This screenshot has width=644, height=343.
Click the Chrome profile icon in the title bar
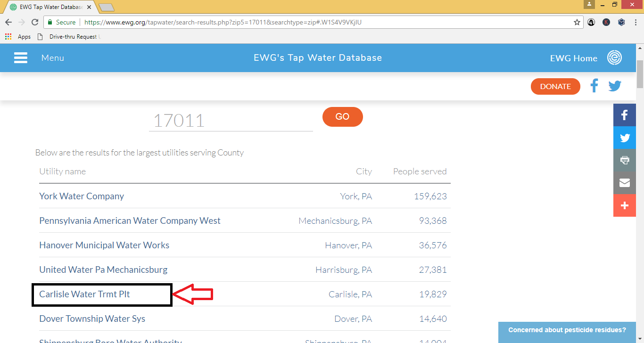589,4
